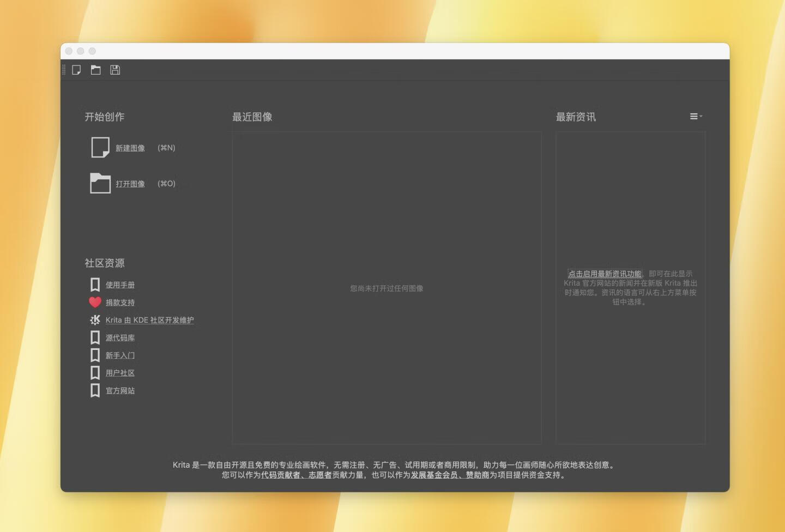Click the bookmark icon beside 官方网站
This screenshot has height=532, width=785.
point(95,390)
